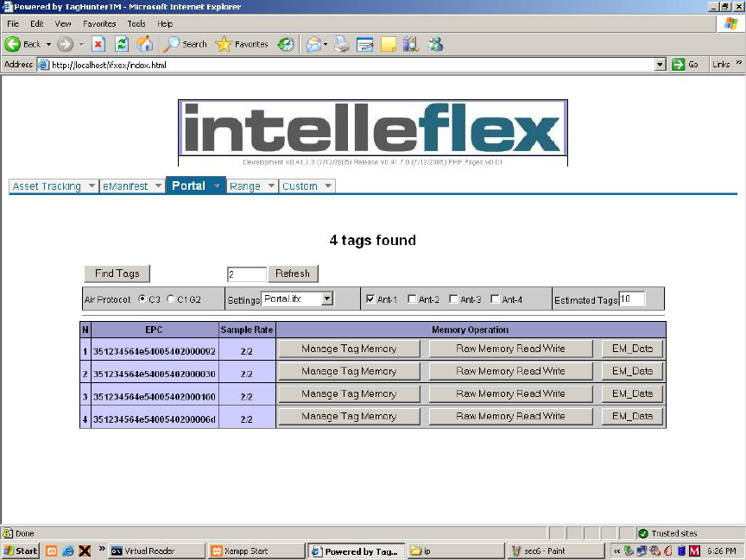Open the Research books icon
The height and width of the screenshot is (560, 746).
411,44
